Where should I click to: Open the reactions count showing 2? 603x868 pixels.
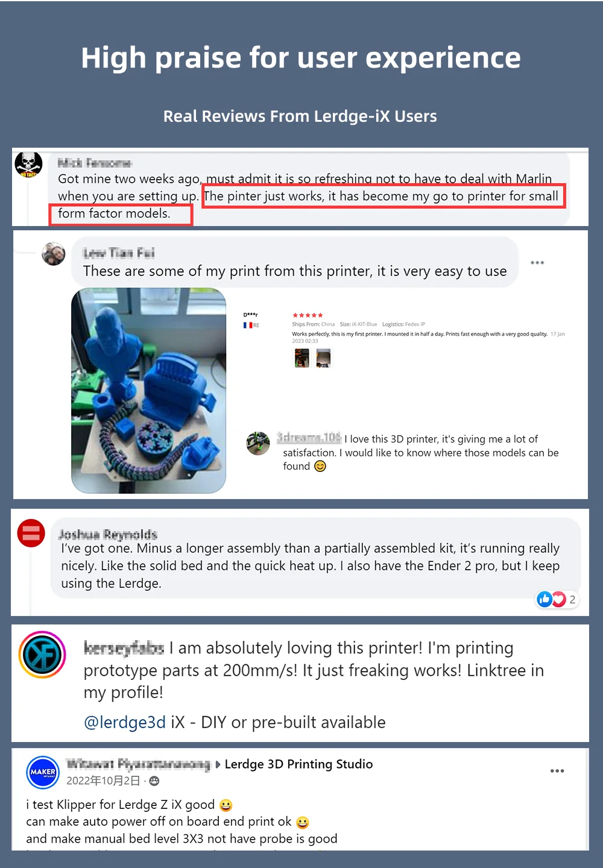572,599
